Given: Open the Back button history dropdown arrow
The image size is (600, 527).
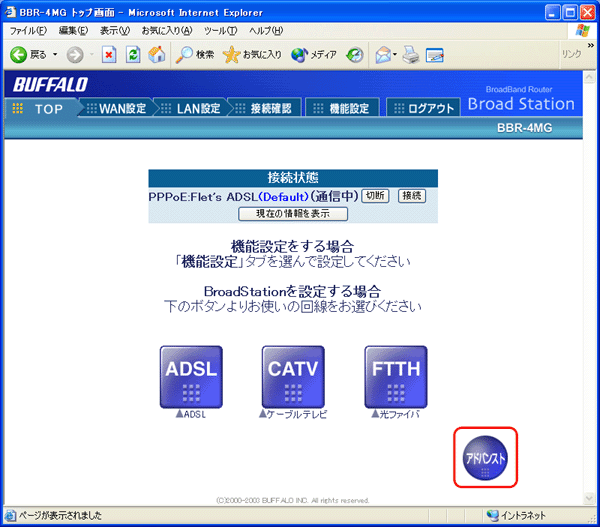Looking at the screenshot, I should (x=55, y=55).
